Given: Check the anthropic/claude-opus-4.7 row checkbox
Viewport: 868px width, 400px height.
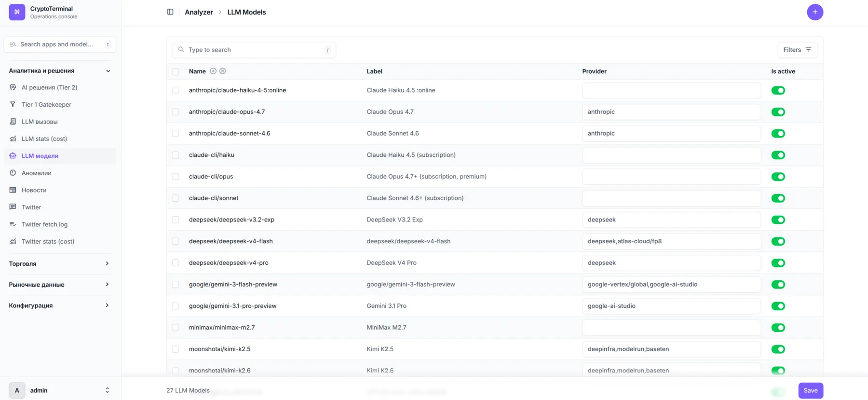Looking at the screenshot, I should 176,112.
